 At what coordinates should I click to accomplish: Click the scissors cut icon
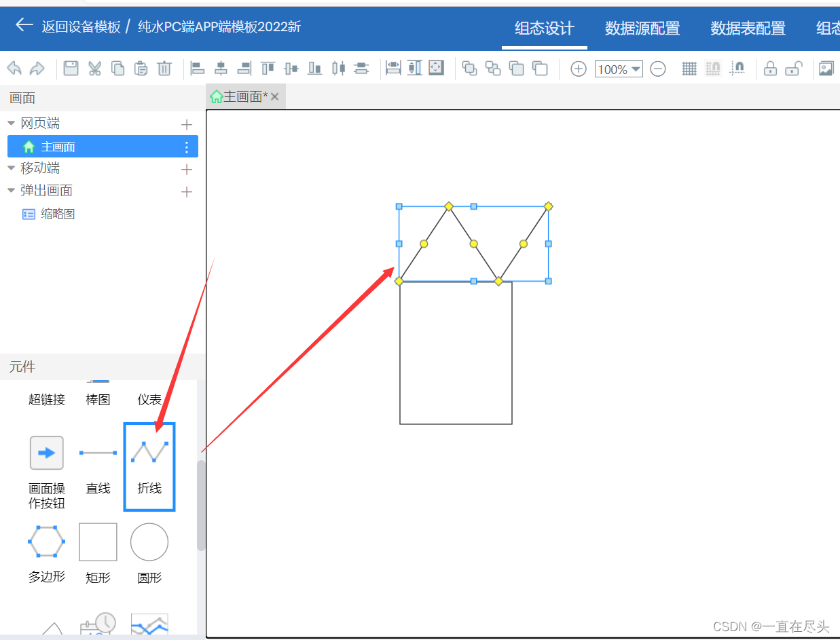point(94,69)
